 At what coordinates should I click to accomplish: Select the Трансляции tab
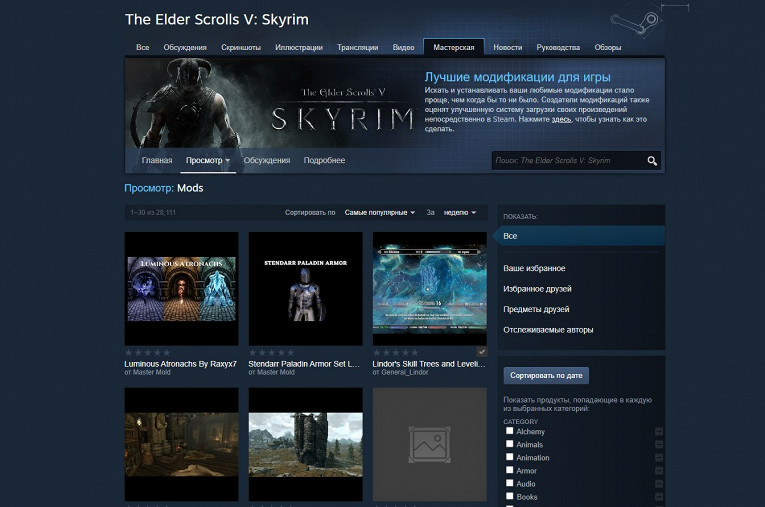tap(358, 47)
